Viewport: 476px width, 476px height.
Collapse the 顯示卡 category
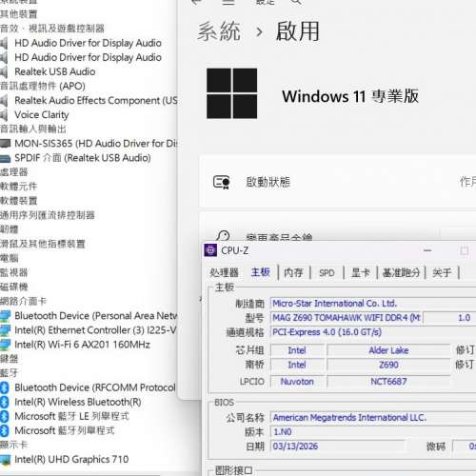pos(14,445)
